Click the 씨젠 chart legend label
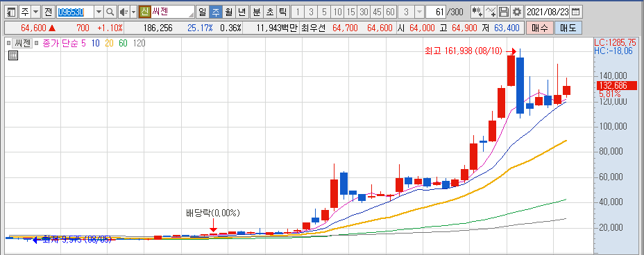This screenshot has width=644, height=255. [x=22, y=43]
